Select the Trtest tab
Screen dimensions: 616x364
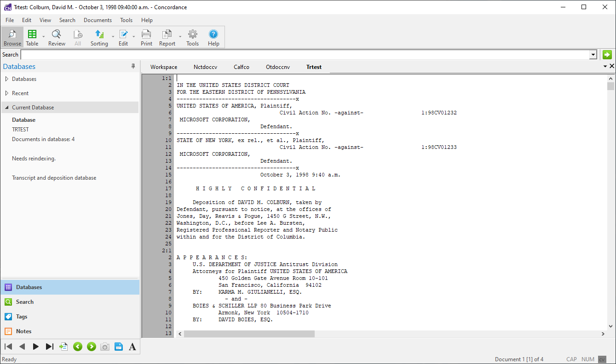(x=314, y=67)
